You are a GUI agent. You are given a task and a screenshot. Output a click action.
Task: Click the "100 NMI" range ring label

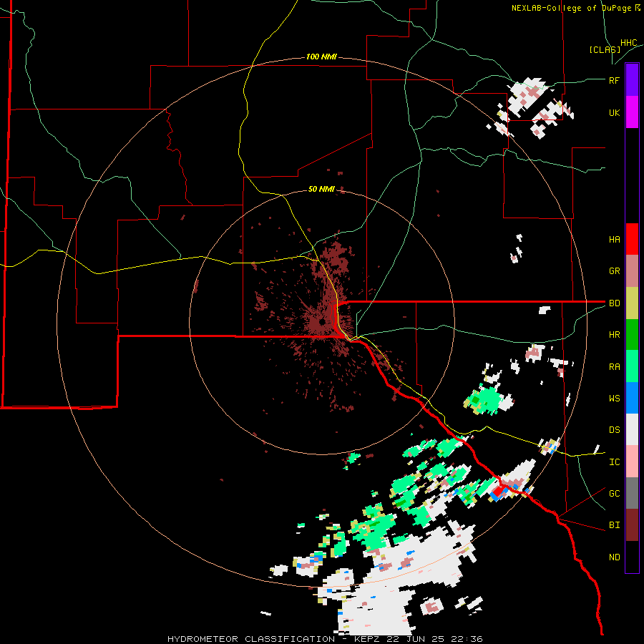pyautogui.click(x=321, y=57)
